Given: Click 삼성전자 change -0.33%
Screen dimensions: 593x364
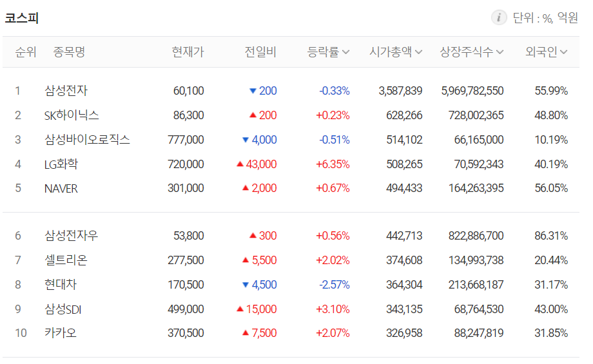Looking at the screenshot, I should (x=335, y=91).
